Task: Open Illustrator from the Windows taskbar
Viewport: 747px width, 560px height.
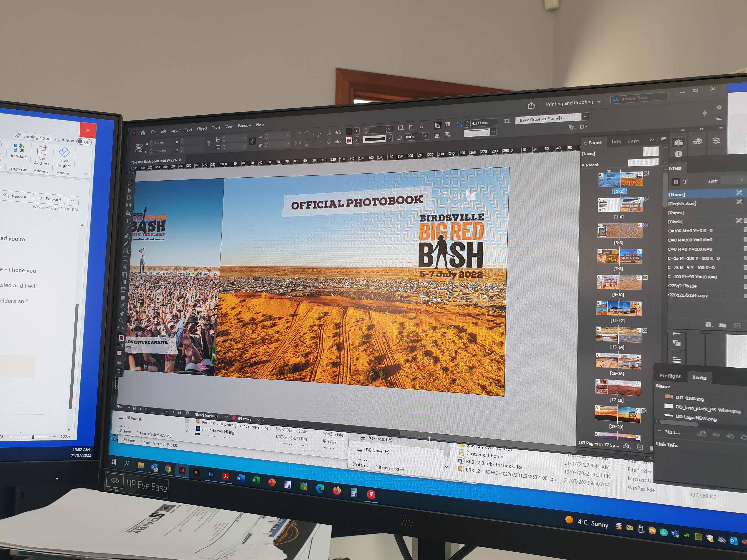Action: click(196, 472)
